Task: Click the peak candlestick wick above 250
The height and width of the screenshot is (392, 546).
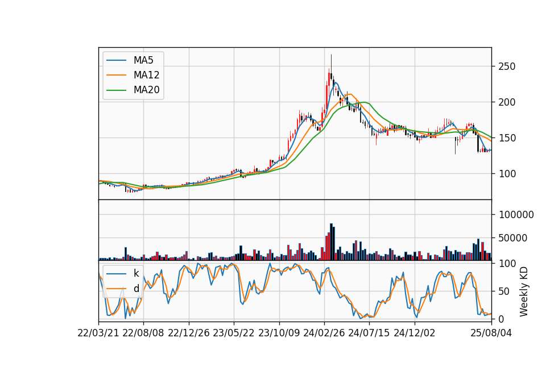Action: [x=331, y=64]
